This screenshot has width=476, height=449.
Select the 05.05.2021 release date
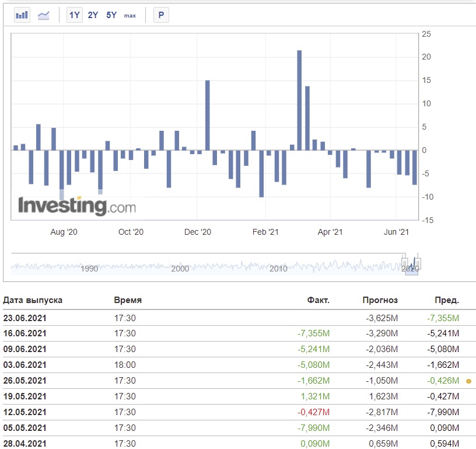click(x=25, y=428)
